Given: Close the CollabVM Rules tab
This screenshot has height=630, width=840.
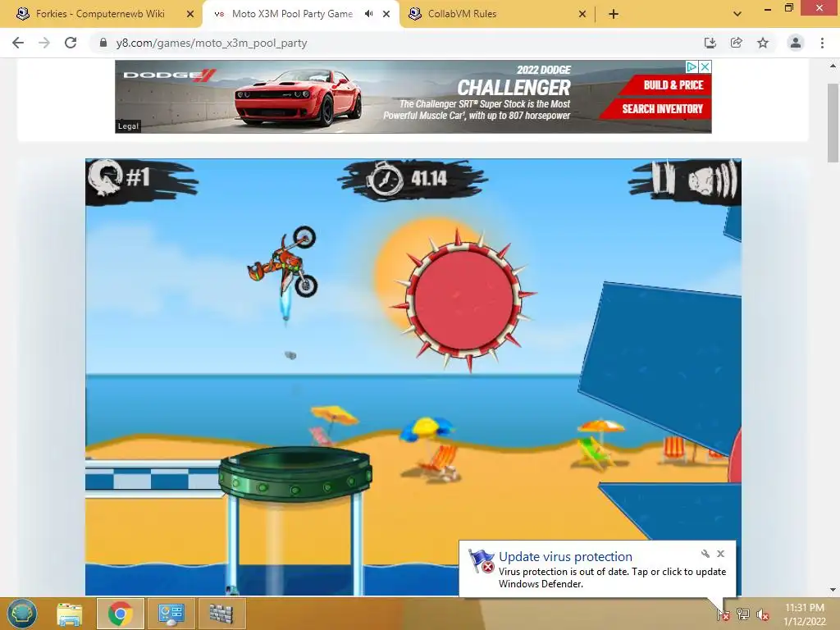Looking at the screenshot, I should [582, 14].
